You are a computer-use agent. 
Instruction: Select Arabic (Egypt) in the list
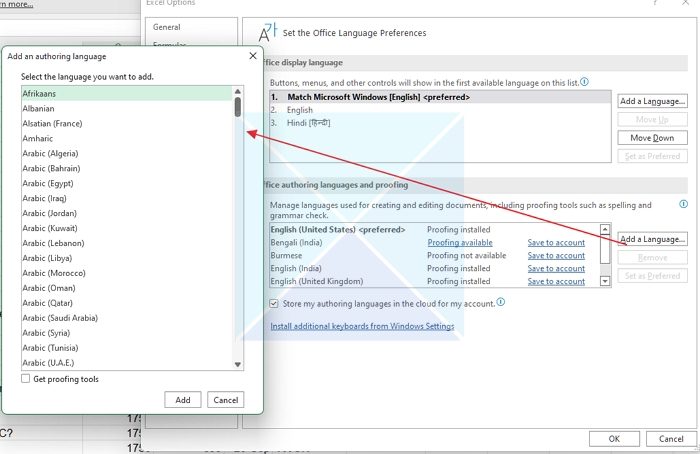click(x=127, y=183)
